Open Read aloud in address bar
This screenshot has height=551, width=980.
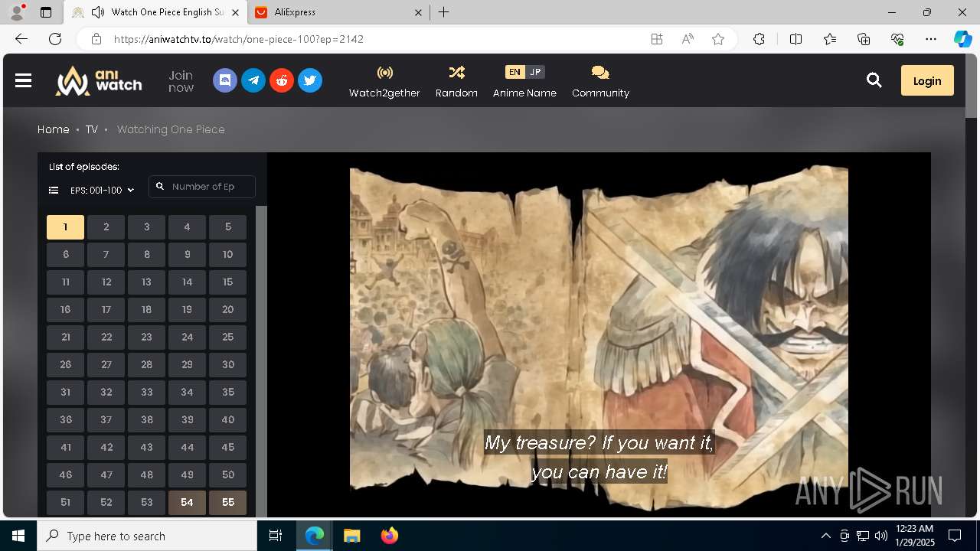pyautogui.click(x=688, y=39)
